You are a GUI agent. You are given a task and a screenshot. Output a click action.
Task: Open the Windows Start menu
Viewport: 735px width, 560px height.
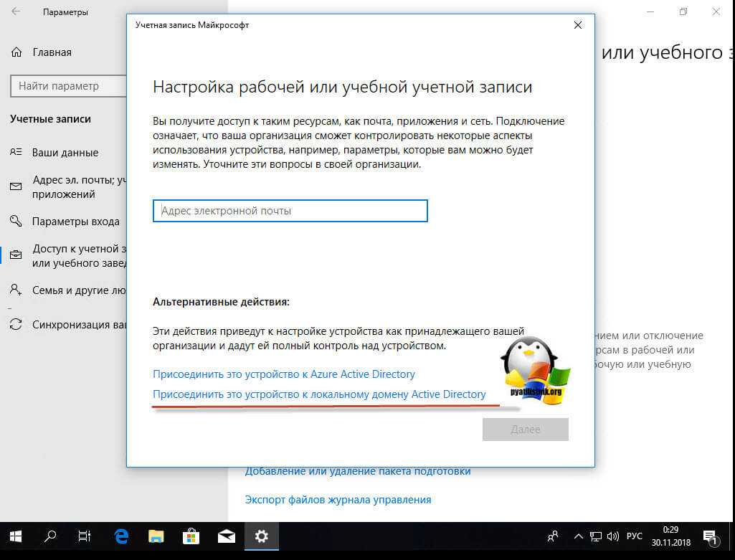coord(16,536)
